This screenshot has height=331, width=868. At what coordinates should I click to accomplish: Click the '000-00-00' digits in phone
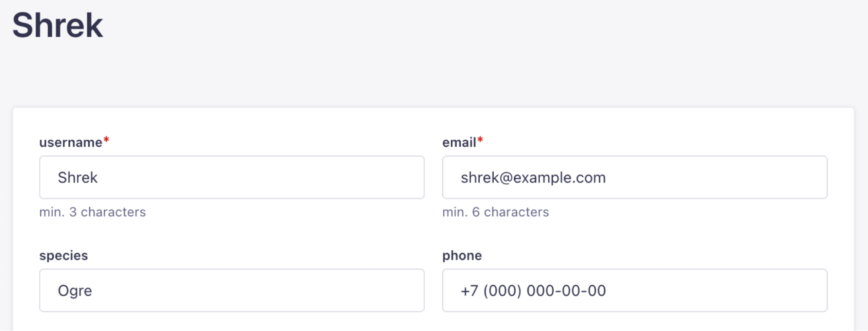click(566, 291)
